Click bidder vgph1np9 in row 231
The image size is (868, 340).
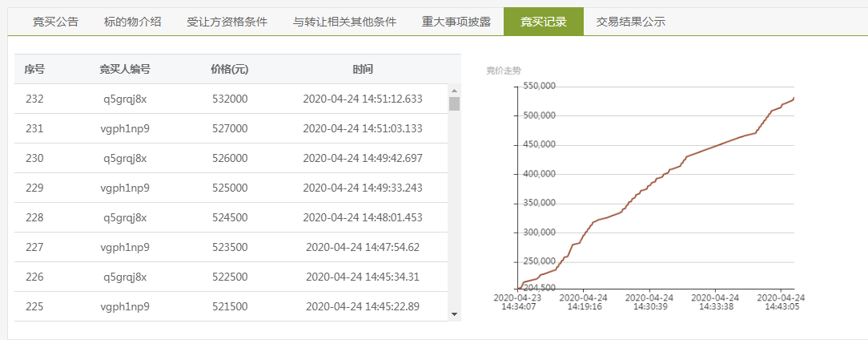tap(125, 128)
